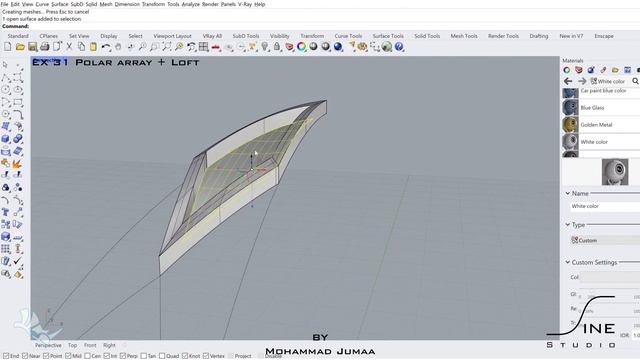Switch to the Top viewport tab
Viewport: 640px width, 360px height.
click(73, 345)
